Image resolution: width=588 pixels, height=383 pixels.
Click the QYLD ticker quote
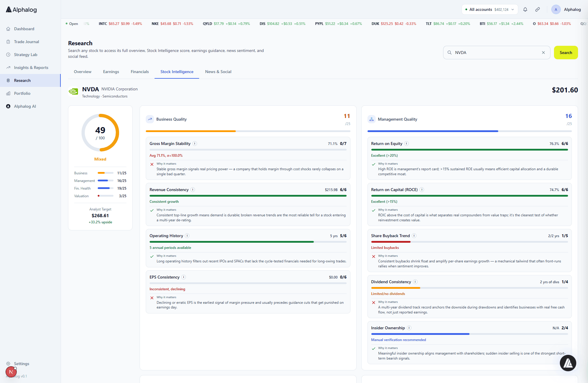tap(226, 24)
